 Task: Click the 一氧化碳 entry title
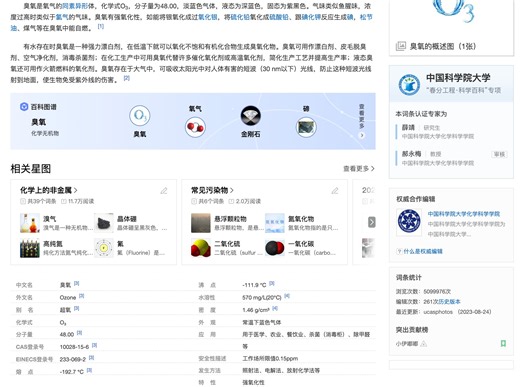pyautogui.click(x=301, y=244)
